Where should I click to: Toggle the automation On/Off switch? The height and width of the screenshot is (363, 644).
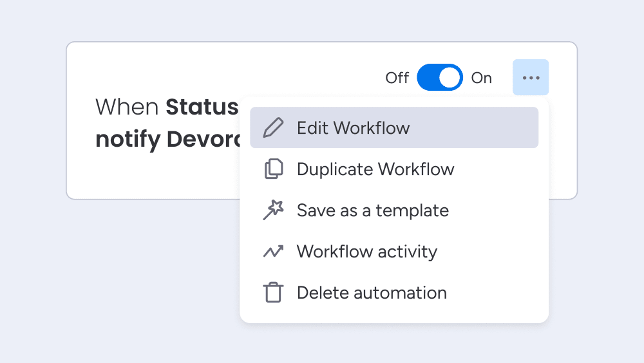440,77
